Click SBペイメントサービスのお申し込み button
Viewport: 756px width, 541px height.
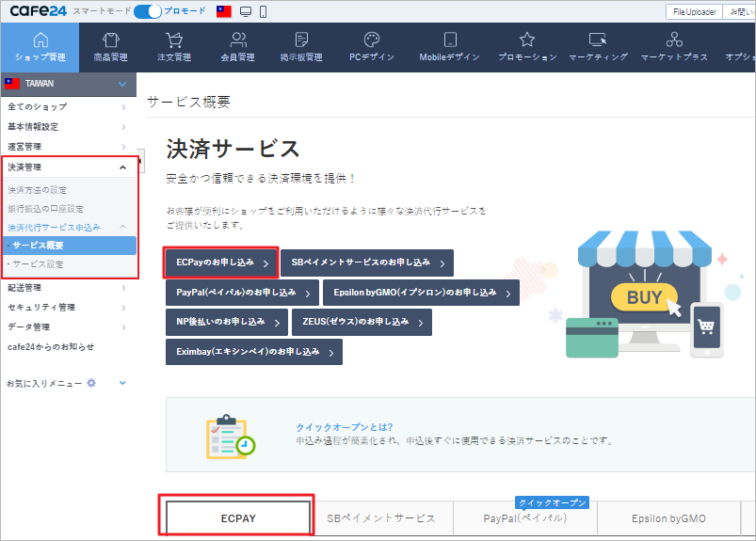click(367, 263)
